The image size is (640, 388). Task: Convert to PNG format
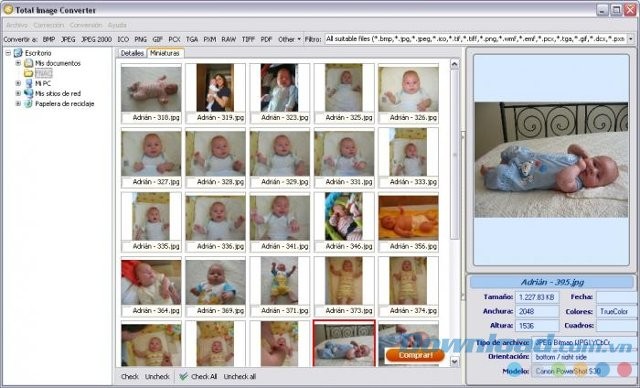(140, 40)
